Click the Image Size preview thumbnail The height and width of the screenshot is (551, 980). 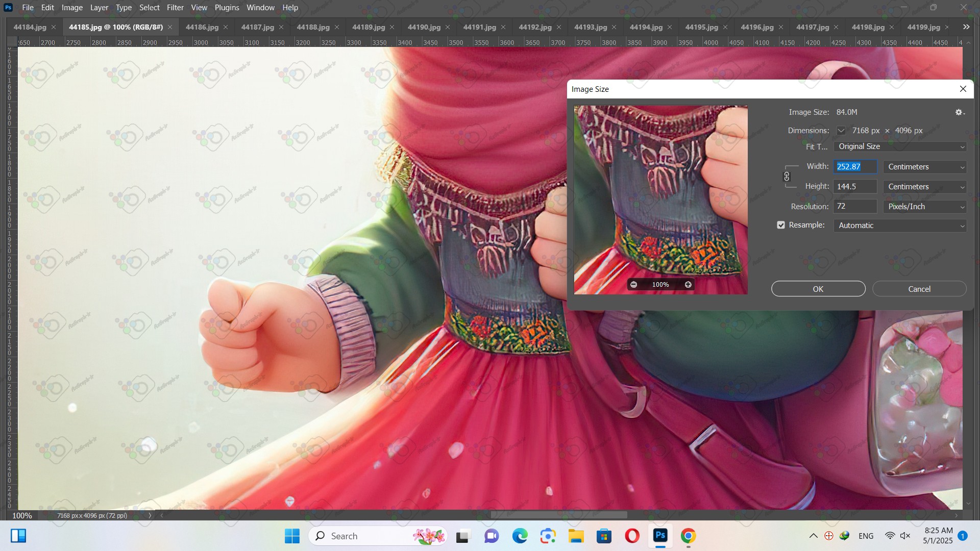click(x=660, y=199)
